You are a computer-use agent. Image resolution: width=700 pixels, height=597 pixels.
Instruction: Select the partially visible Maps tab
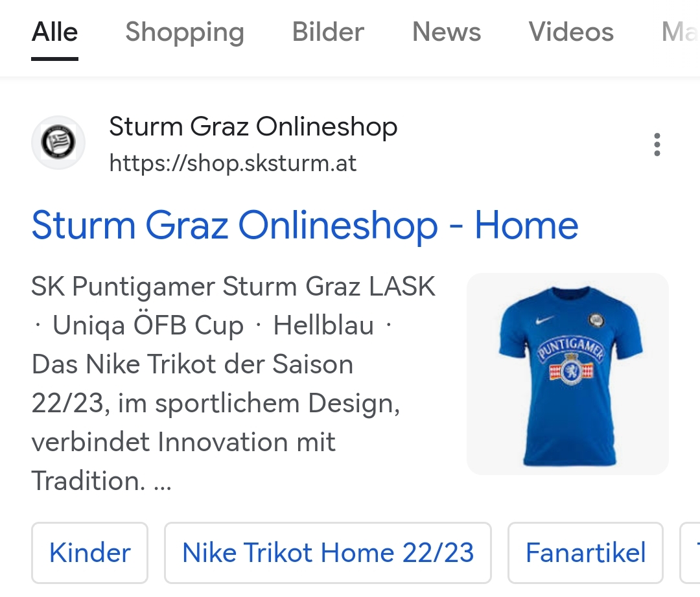(x=681, y=32)
